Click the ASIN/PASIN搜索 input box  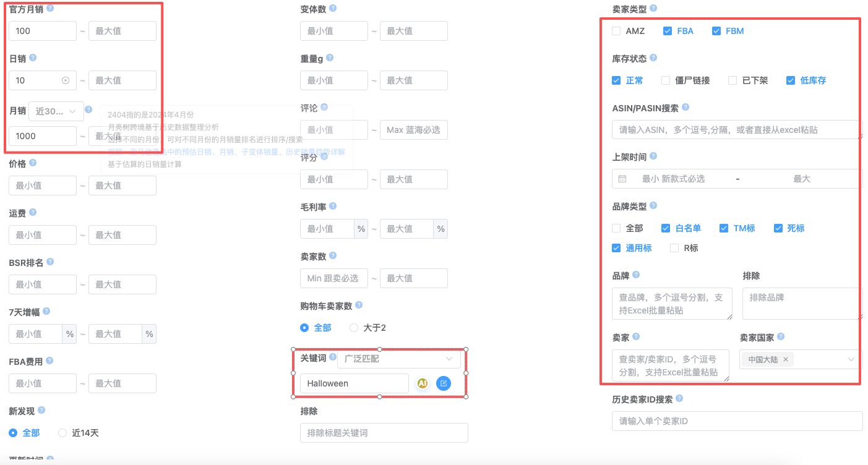point(736,130)
